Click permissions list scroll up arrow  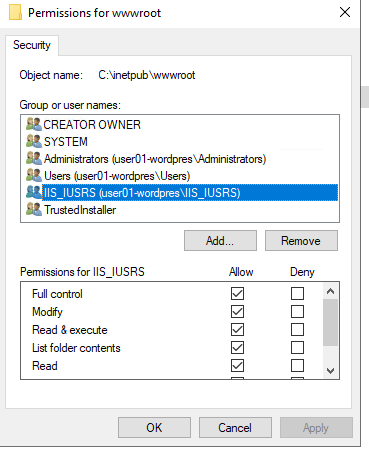point(330,291)
